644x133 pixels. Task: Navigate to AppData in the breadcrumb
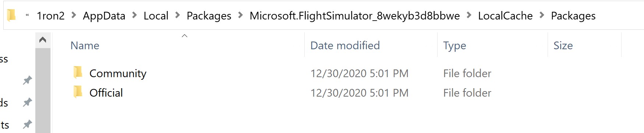coord(104,16)
